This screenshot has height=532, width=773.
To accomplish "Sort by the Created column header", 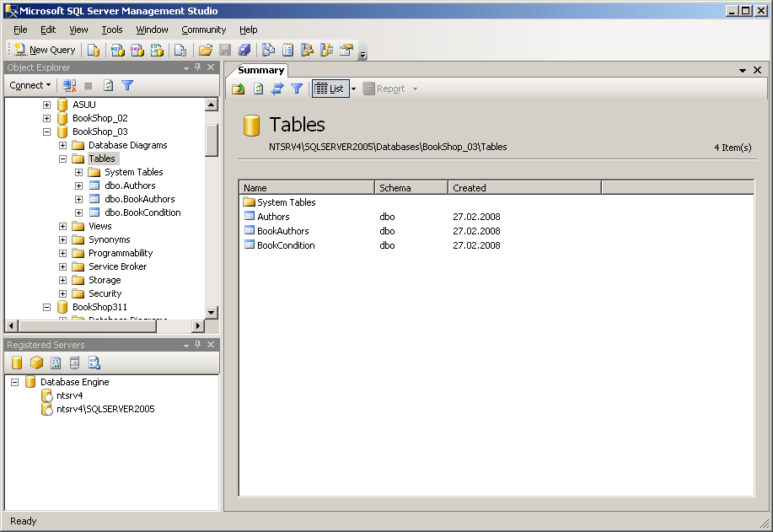I will tap(524, 188).
